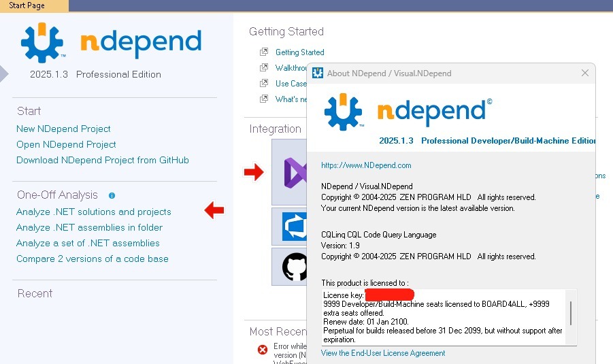Screen dimensions: 613x364
Task: Click New NDepend Project link
Action: [63, 129]
